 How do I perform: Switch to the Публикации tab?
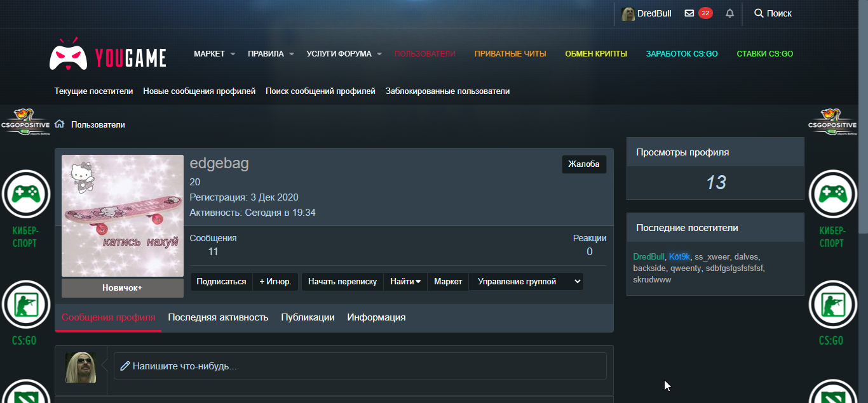pyautogui.click(x=308, y=317)
